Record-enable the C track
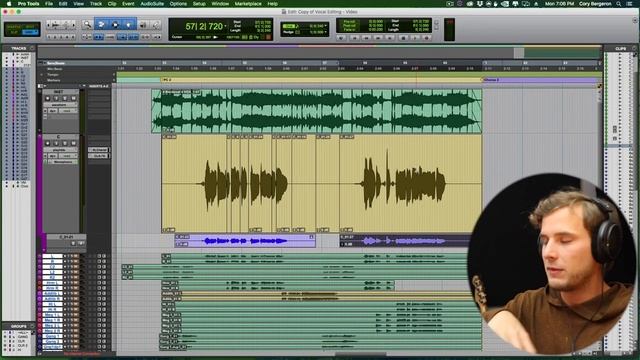The image size is (640, 360). pos(47,143)
